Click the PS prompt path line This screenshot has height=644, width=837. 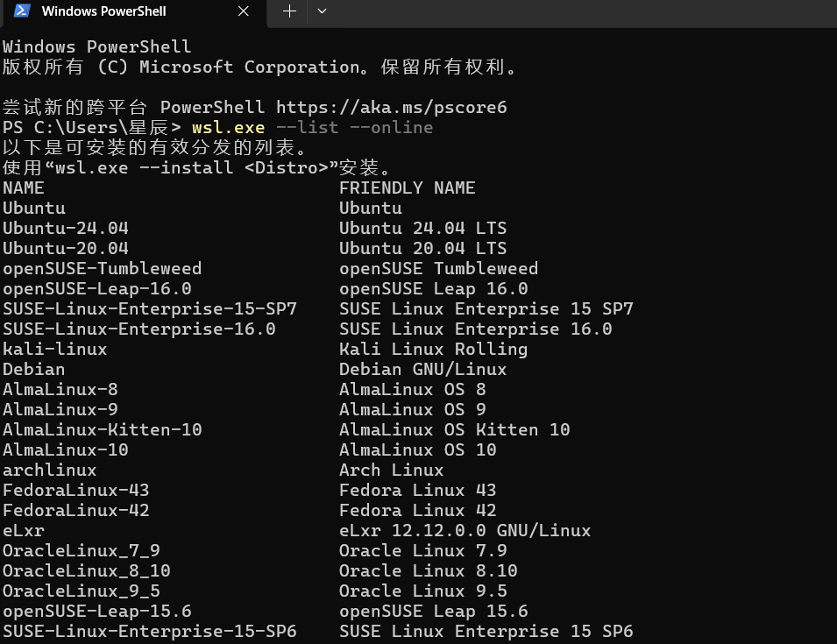pyautogui.click(x=88, y=126)
